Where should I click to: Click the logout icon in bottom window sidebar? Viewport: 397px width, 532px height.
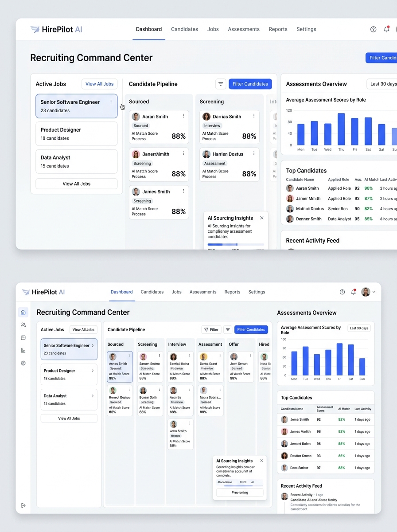click(x=23, y=505)
